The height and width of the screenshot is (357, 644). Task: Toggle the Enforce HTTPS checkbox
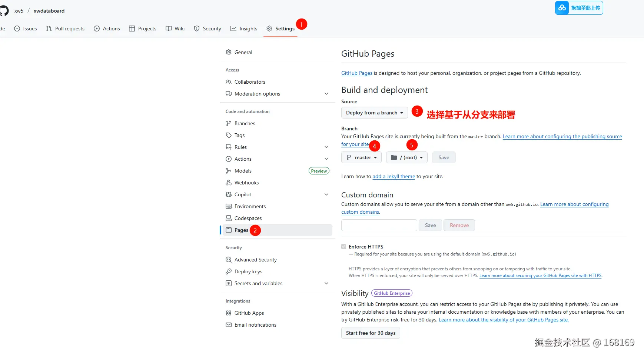click(344, 247)
